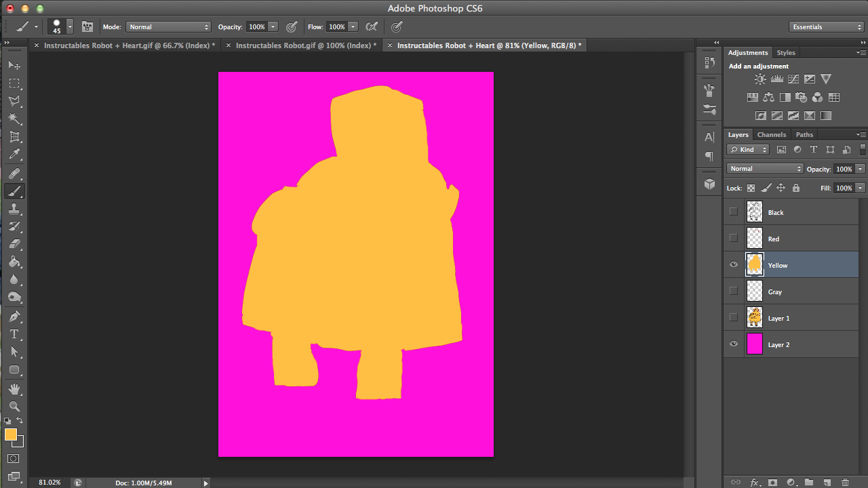The height and width of the screenshot is (488, 868).
Task: Click the new layer icon
Action: pyautogui.click(x=827, y=483)
